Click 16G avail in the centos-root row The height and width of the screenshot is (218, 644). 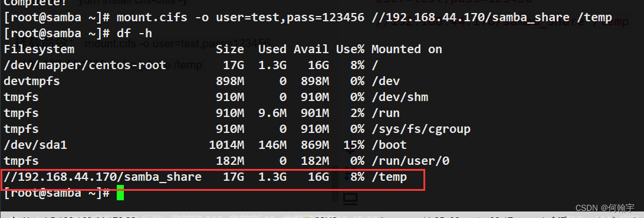tap(318, 65)
